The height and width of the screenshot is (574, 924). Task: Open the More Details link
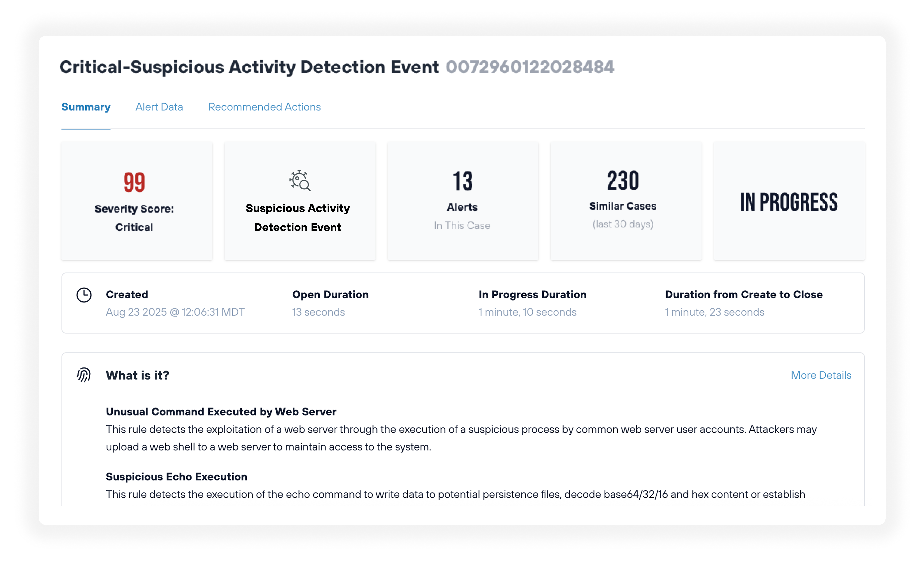point(821,375)
